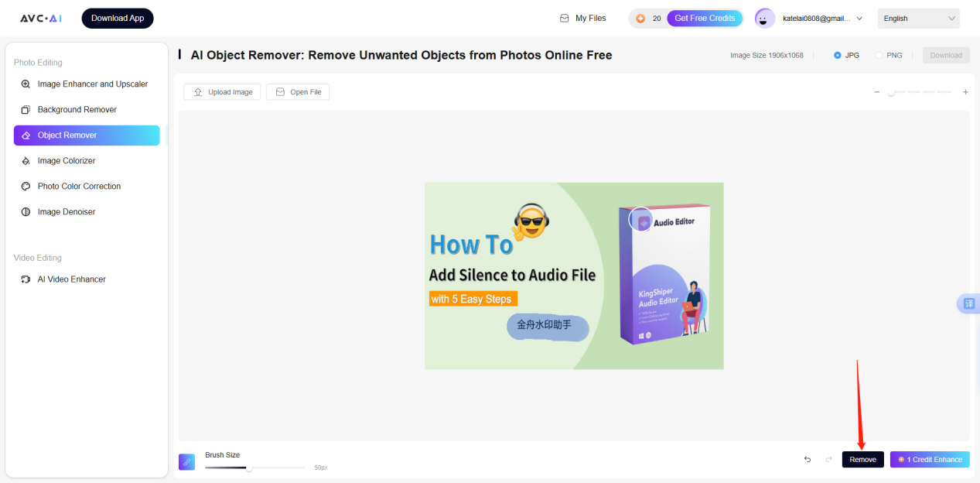980x483 pixels.
Task: Click the Open File button
Action: click(x=298, y=92)
